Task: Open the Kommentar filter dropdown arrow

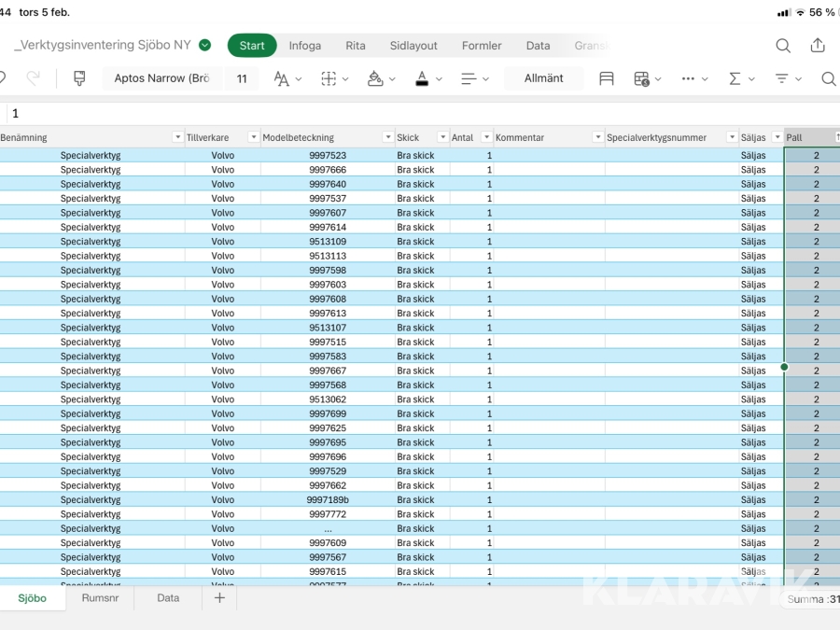Action: point(597,137)
